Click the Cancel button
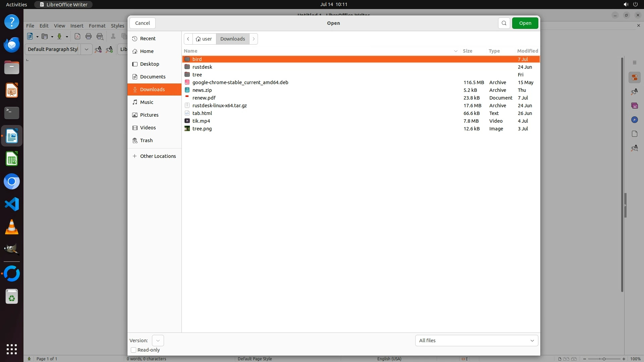The image size is (644, 362). [x=143, y=23]
